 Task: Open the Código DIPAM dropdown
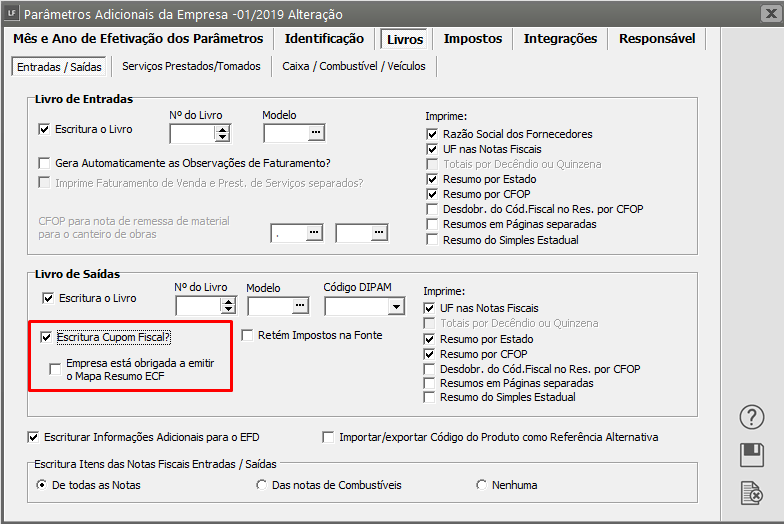click(396, 306)
